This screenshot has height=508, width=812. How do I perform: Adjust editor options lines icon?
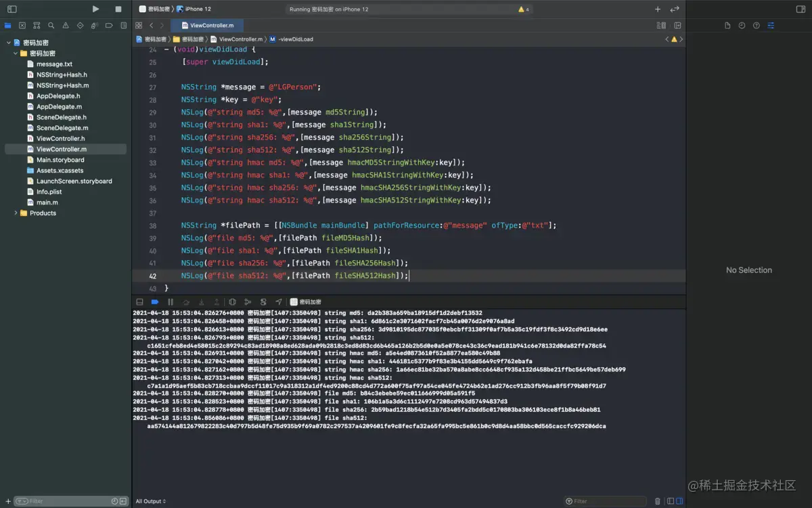661,25
